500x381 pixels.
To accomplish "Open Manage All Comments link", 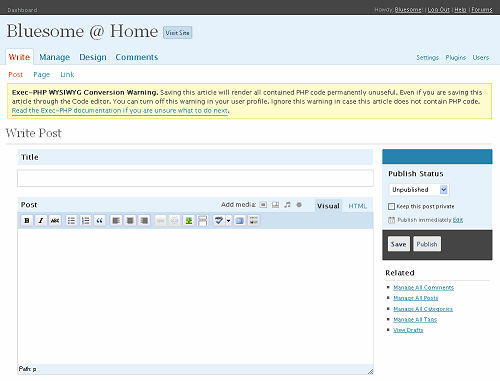I will coord(423,287).
